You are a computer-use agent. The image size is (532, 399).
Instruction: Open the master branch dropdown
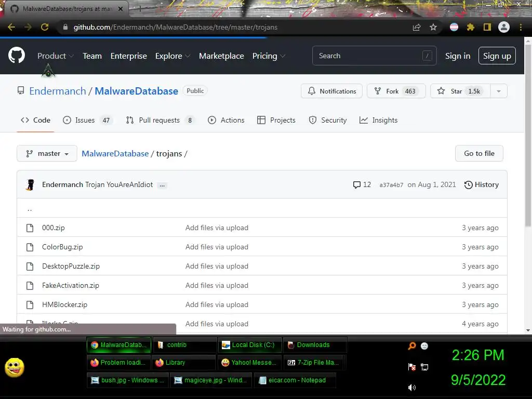(x=47, y=153)
